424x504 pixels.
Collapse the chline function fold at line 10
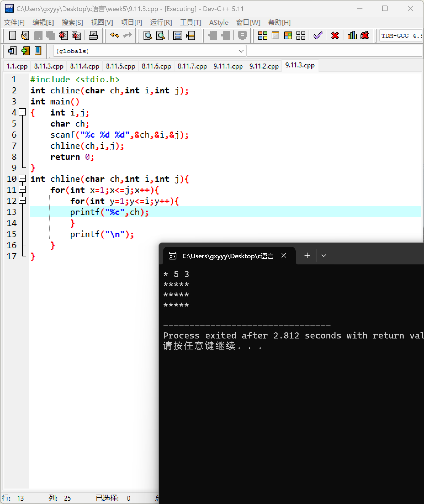click(x=22, y=179)
